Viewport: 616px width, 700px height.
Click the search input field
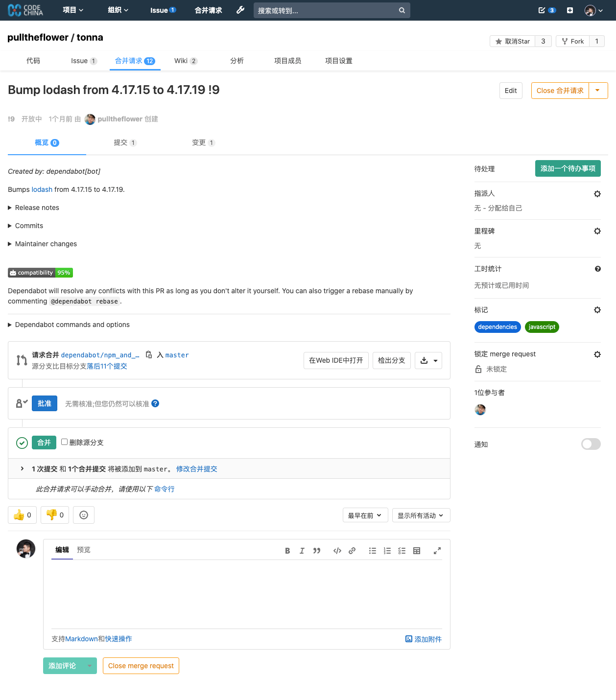click(x=326, y=10)
